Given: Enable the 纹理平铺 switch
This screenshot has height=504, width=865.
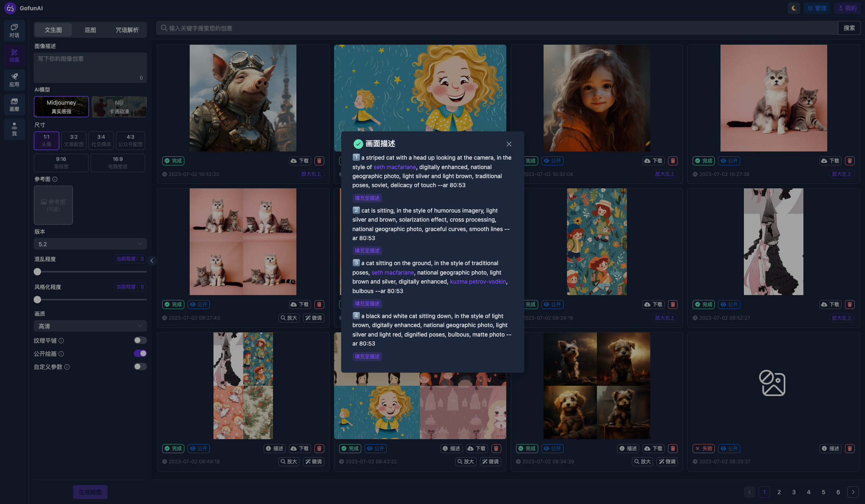Looking at the screenshot, I should [x=140, y=340].
